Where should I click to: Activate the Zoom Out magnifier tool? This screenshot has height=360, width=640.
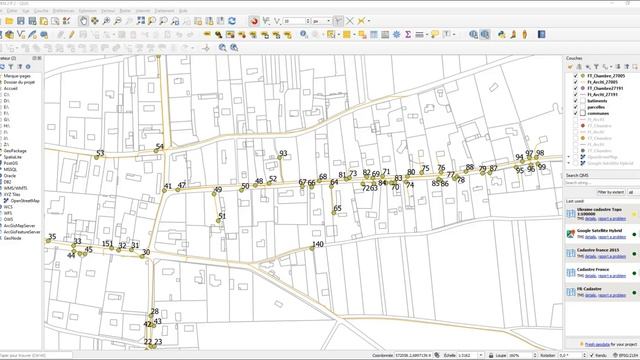tap(118, 21)
